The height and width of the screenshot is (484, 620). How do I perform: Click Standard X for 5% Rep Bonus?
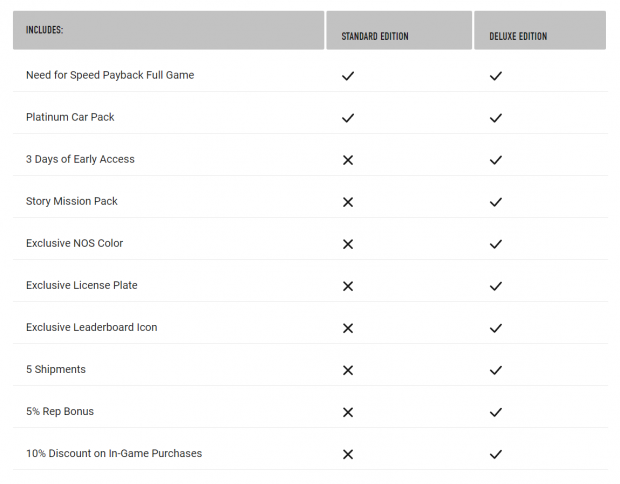click(348, 412)
